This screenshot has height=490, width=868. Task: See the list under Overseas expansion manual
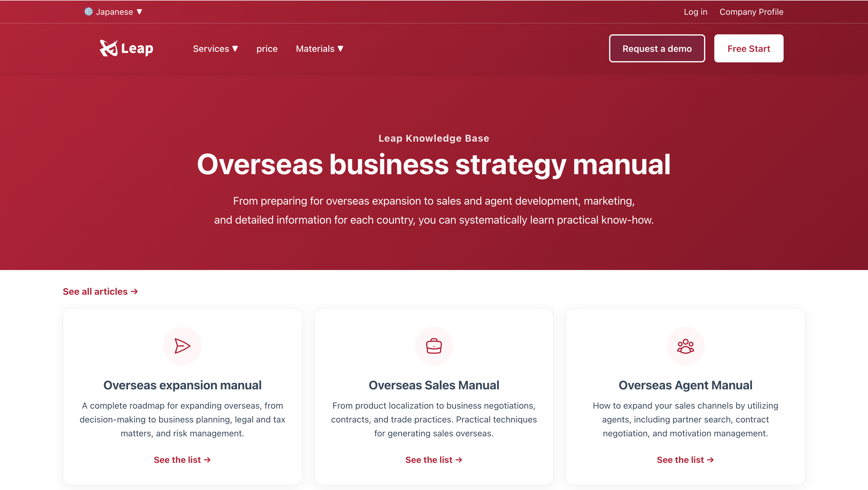pyautogui.click(x=182, y=460)
